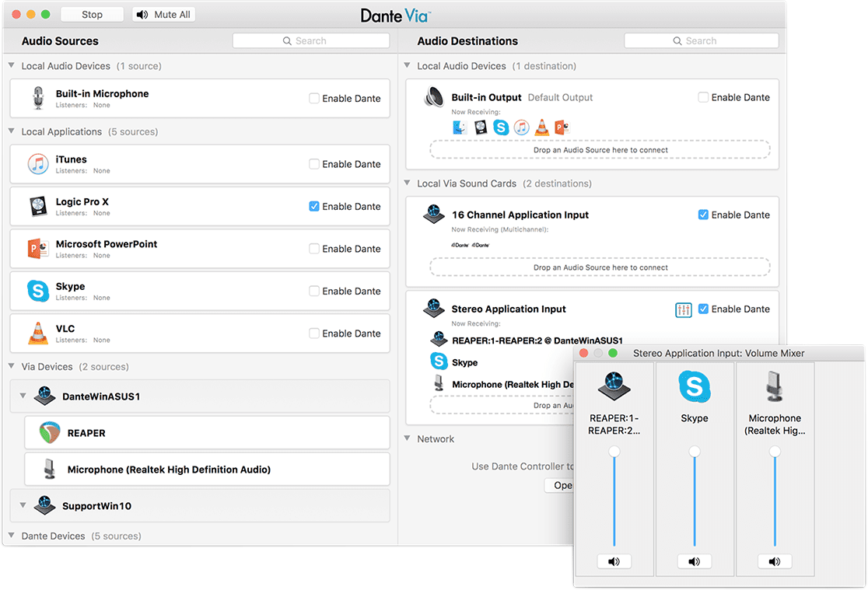Click the Mute All button
This screenshot has height=590, width=868.
coord(163,13)
